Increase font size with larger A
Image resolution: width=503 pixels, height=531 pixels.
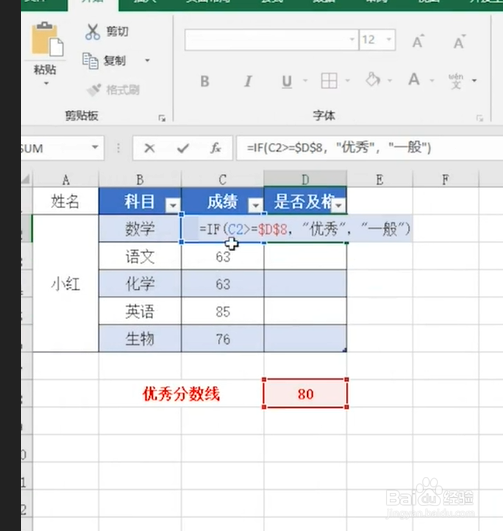pos(418,42)
